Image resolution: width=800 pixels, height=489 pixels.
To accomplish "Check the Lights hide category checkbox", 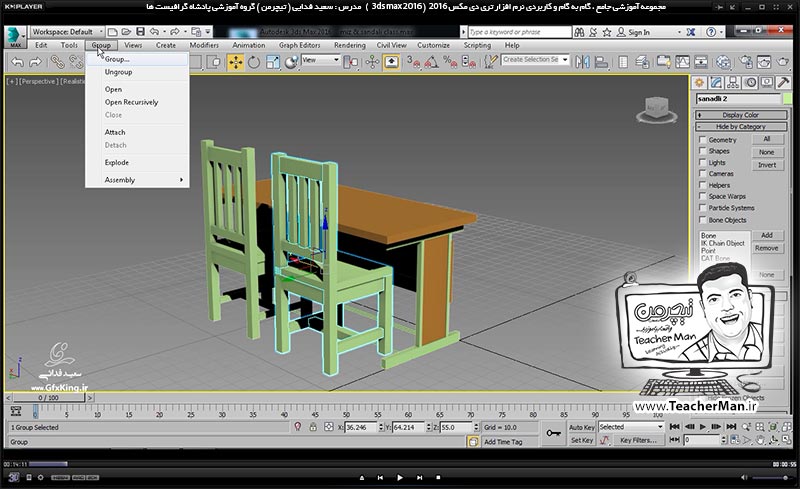I will pyautogui.click(x=703, y=162).
